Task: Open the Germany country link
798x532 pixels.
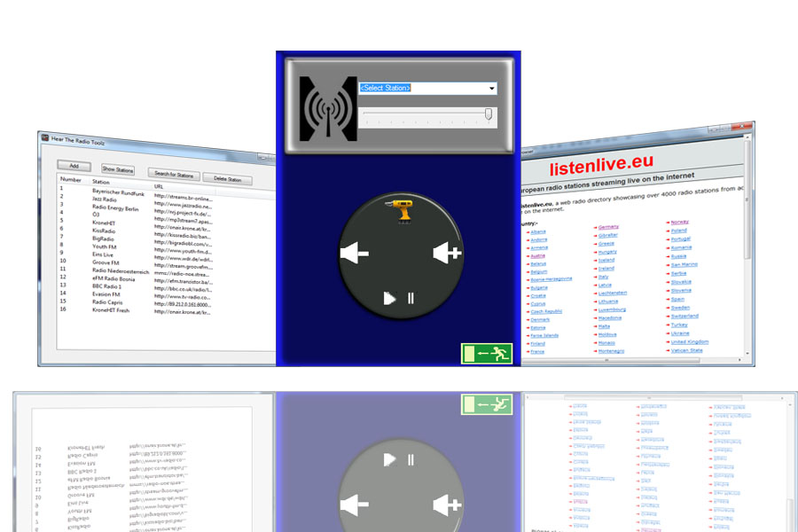Action: point(608,227)
